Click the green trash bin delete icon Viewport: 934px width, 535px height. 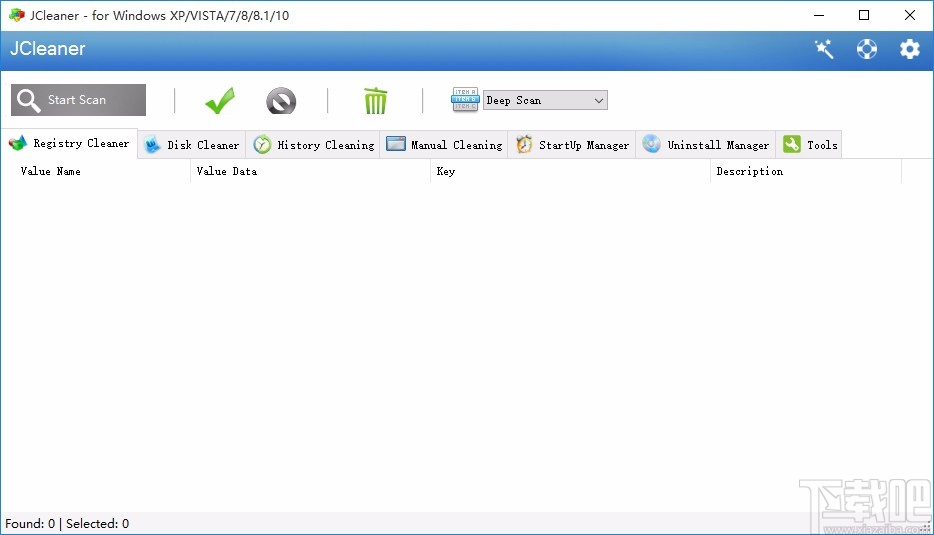click(x=375, y=100)
